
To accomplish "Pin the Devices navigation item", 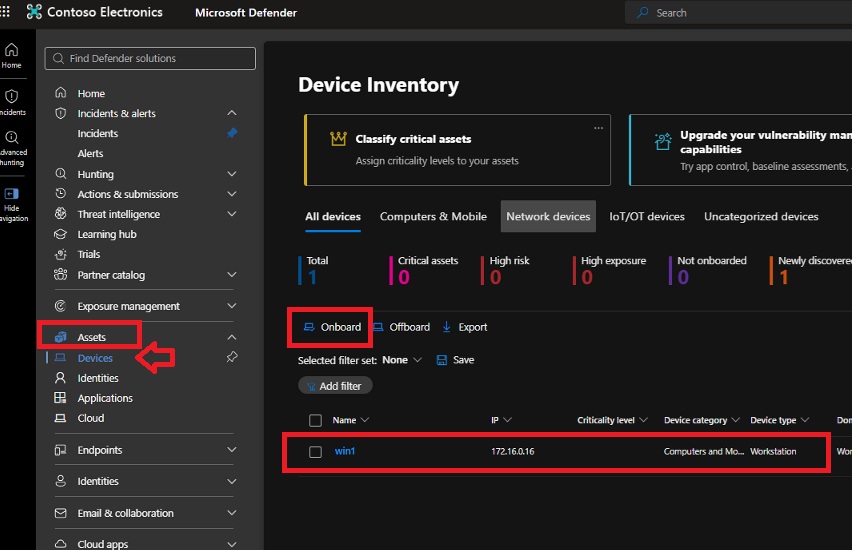I will point(232,357).
